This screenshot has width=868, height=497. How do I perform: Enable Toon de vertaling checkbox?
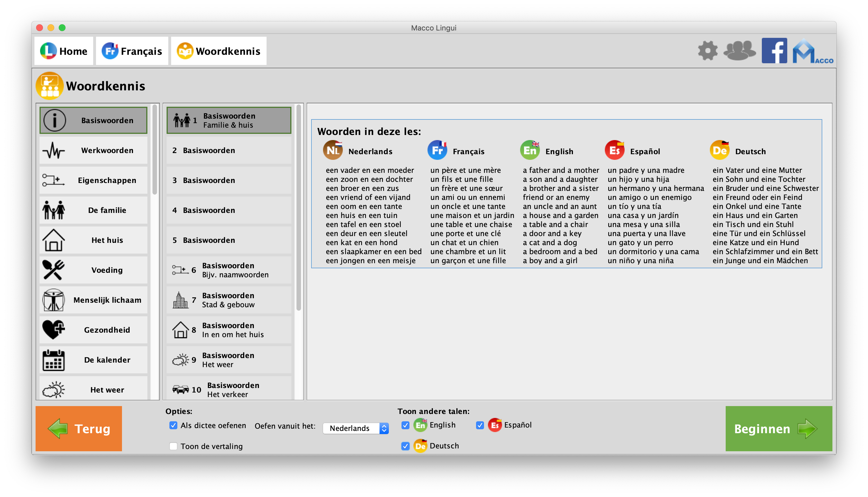(173, 446)
